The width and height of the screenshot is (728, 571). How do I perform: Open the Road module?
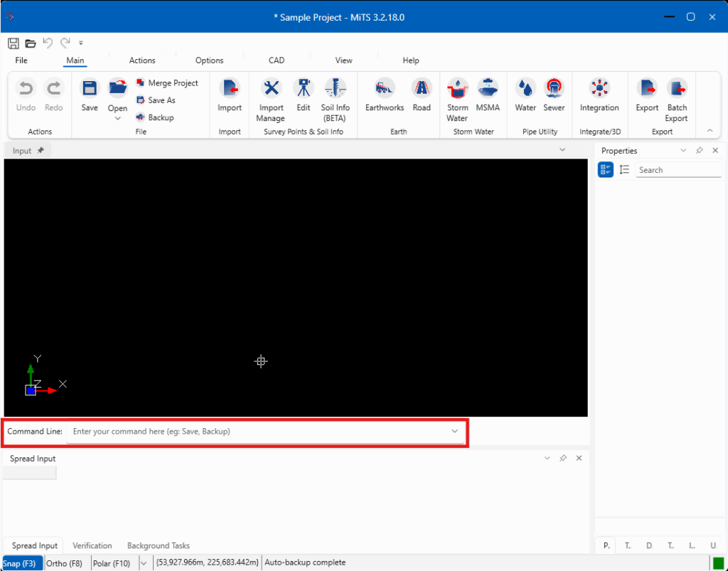422,95
